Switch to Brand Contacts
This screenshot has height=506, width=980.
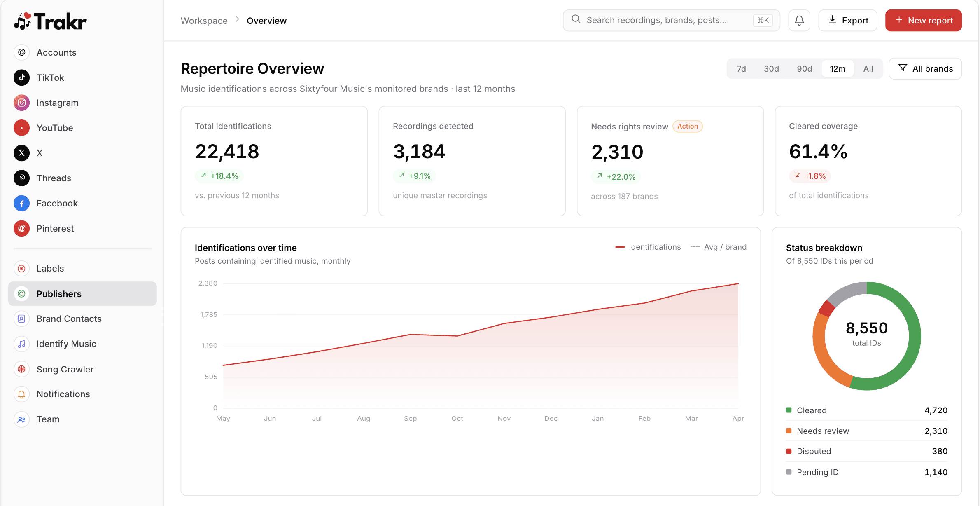point(69,319)
